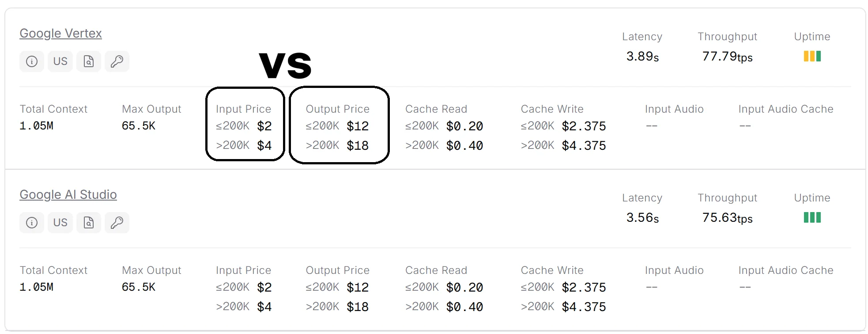This screenshot has width=868, height=334.
Task: Click the 77.79tps throughput value
Action: [727, 57]
